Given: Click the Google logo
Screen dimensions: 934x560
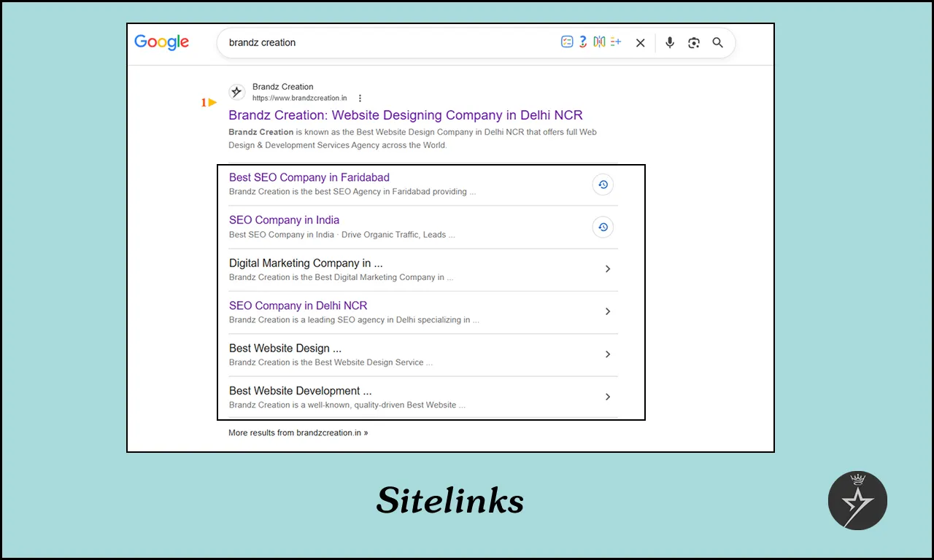Looking at the screenshot, I should tap(161, 42).
